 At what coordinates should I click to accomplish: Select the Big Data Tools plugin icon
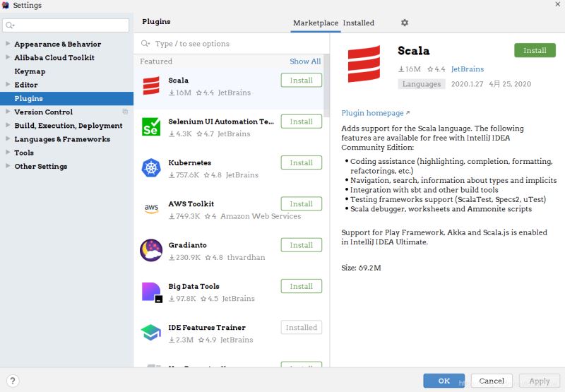(152, 292)
